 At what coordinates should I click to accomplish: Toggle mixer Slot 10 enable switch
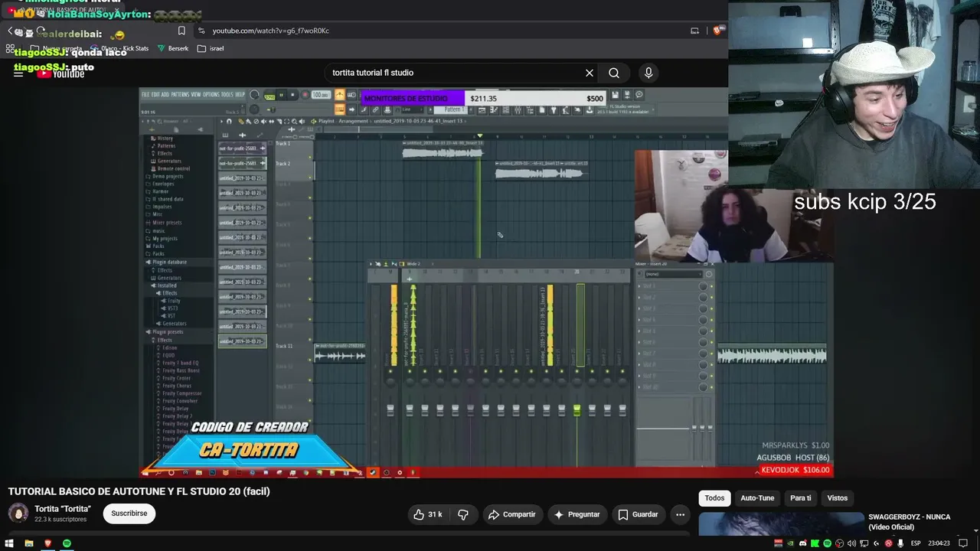711,387
